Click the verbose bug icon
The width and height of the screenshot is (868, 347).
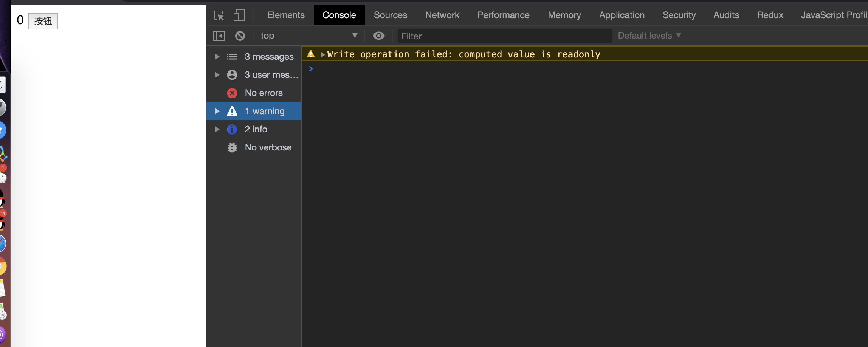coord(232,147)
